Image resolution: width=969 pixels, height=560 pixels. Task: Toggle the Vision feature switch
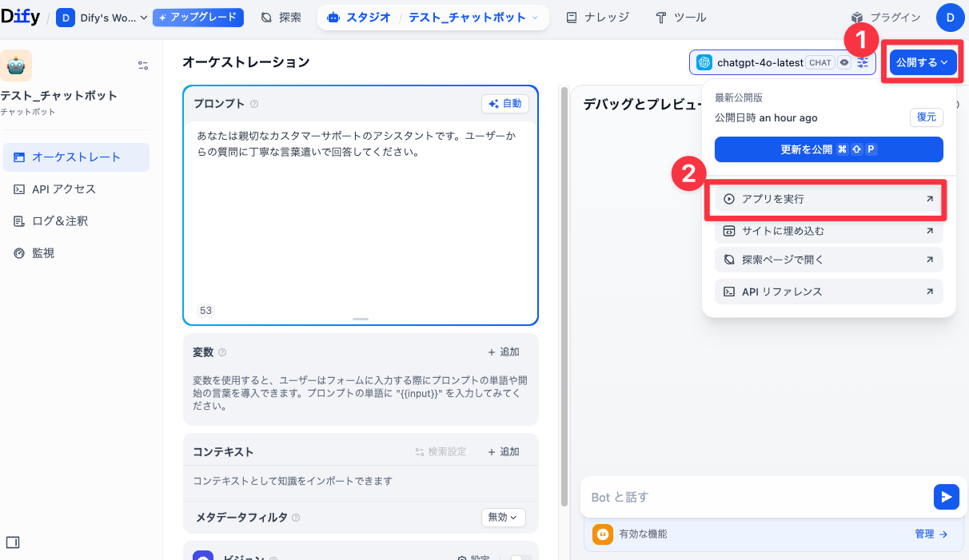[520, 558]
